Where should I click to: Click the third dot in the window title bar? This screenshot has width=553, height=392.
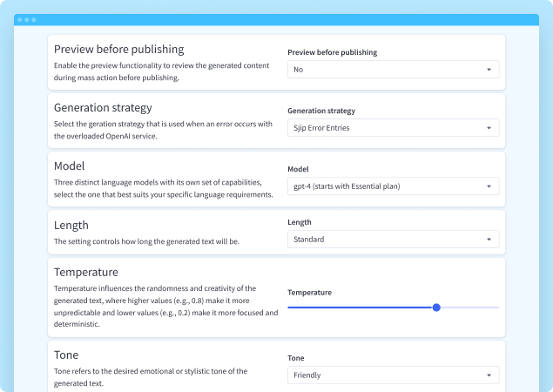pos(33,19)
